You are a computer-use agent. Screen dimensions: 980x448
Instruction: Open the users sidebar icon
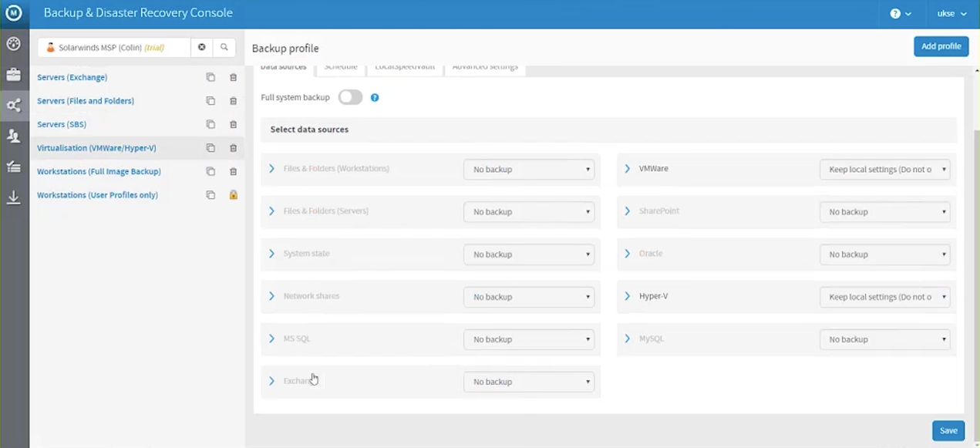tap(13, 136)
